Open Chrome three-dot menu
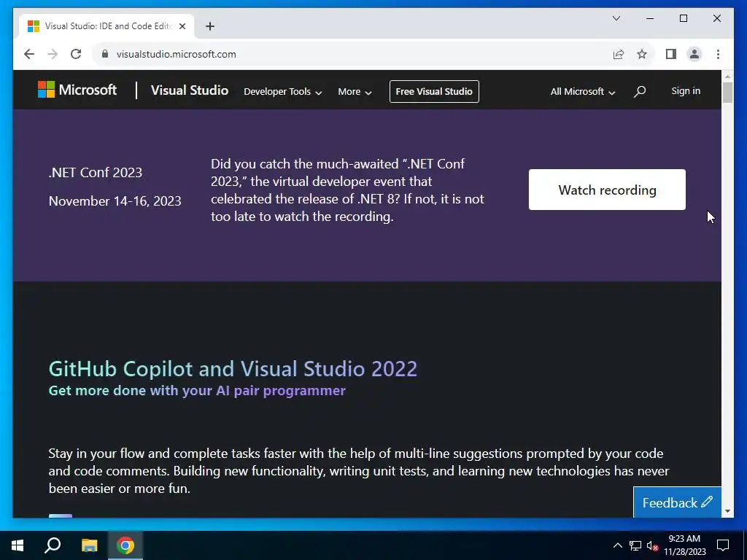 [718, 54]
